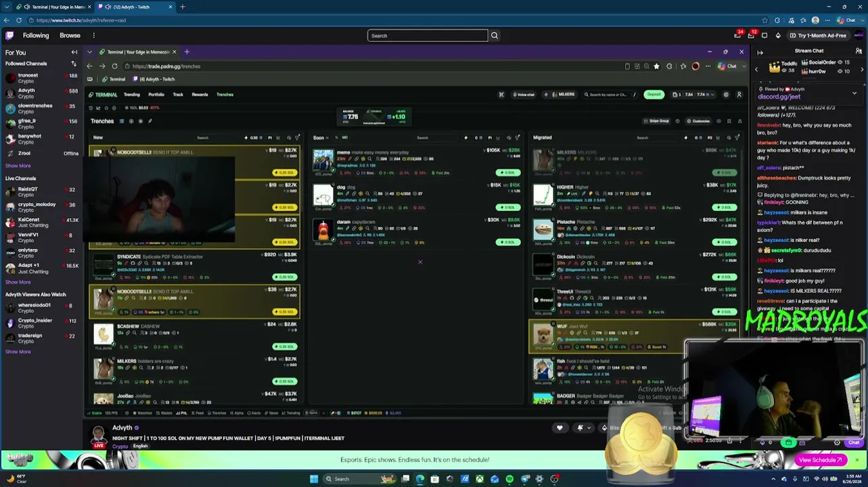
Task: Open Portfolio tab in the streamed Terminal
Action: [x=156, y=95]
